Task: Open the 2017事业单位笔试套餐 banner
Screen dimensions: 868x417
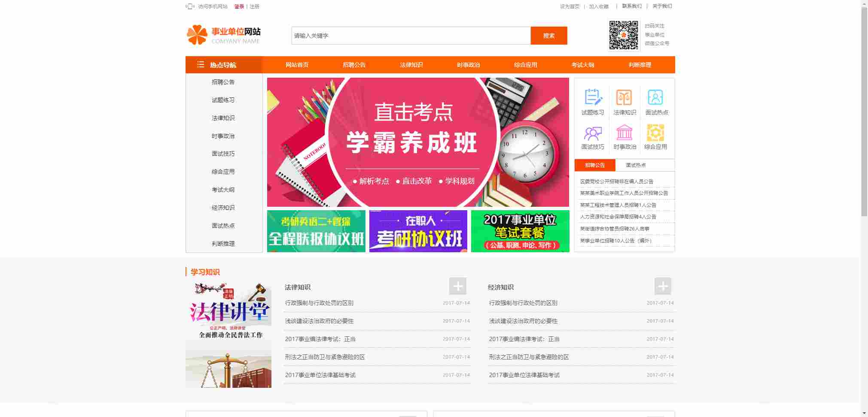Action: coord(520,231)
